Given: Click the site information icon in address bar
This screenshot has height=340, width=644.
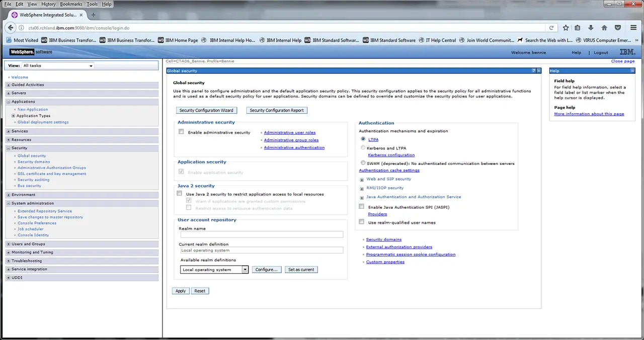Looking at the screenshot, I should coord(22,28).
